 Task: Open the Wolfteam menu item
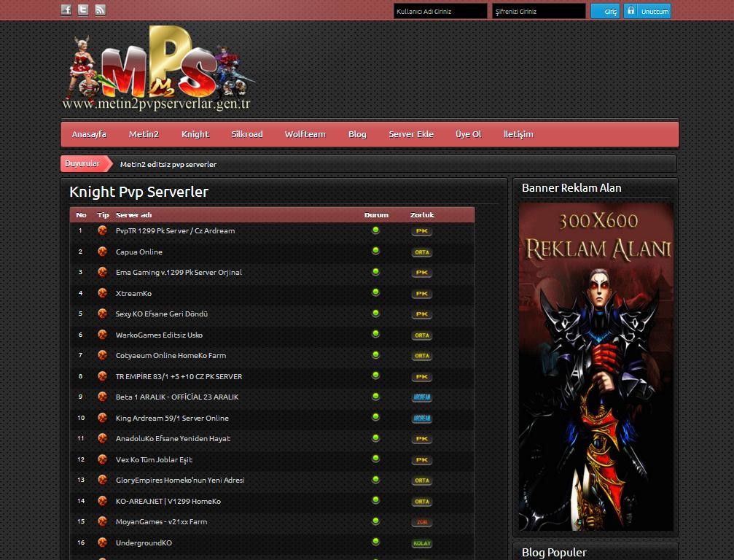305,134
